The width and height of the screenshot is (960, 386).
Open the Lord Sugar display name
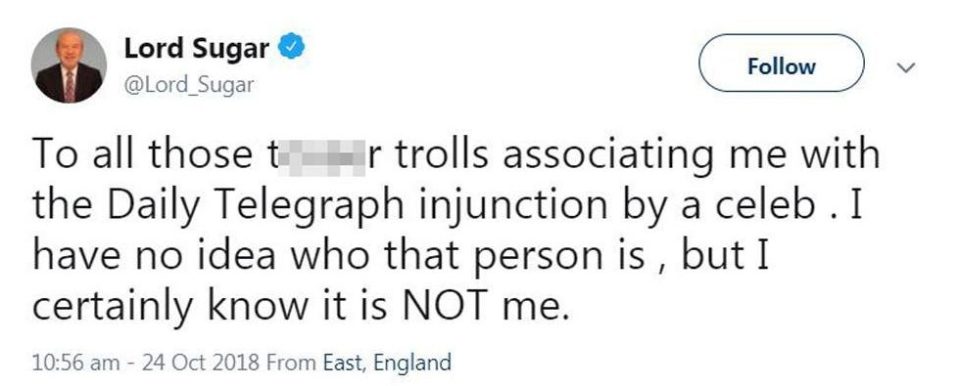click(x=197, y=48)
